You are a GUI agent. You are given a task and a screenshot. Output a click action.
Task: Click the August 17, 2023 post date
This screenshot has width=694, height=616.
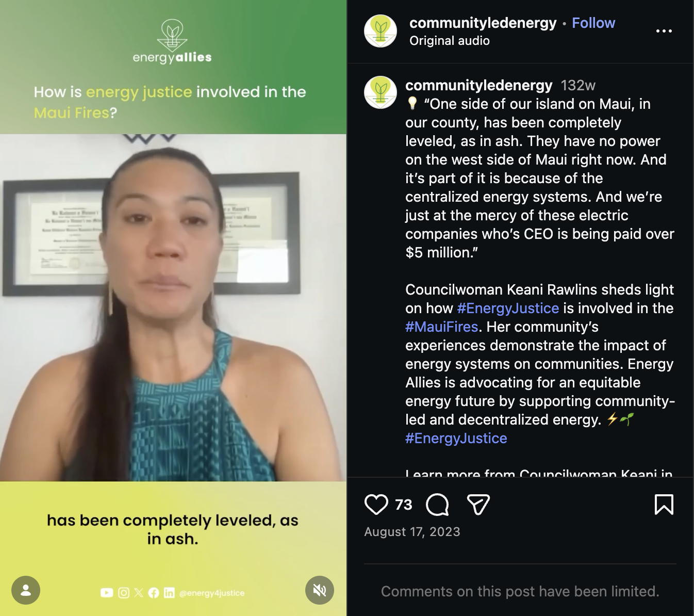pos(412,532)
